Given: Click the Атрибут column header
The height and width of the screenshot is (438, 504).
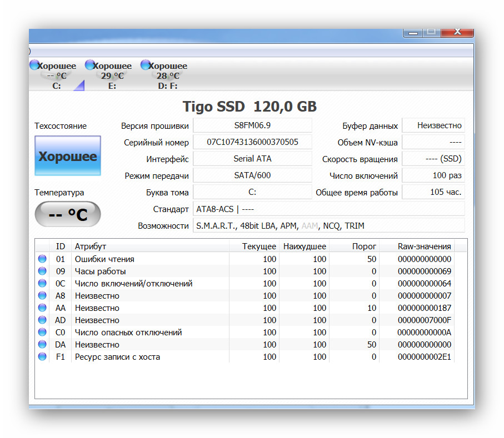Looking at the screenshot, I should point(150,246).
